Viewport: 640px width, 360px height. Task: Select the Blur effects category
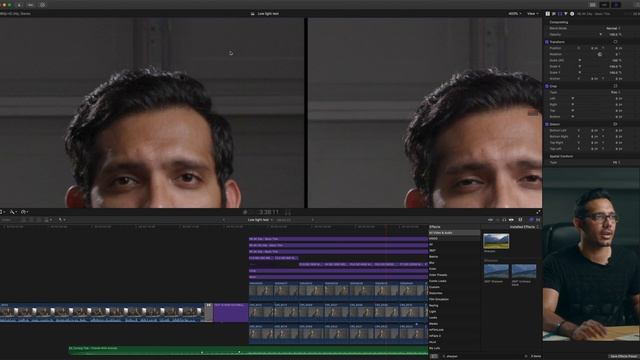[432, 263]
